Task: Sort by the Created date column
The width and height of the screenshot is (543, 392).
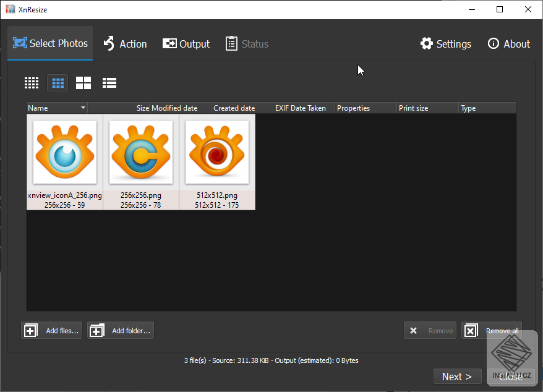Action: click(242, 108)
